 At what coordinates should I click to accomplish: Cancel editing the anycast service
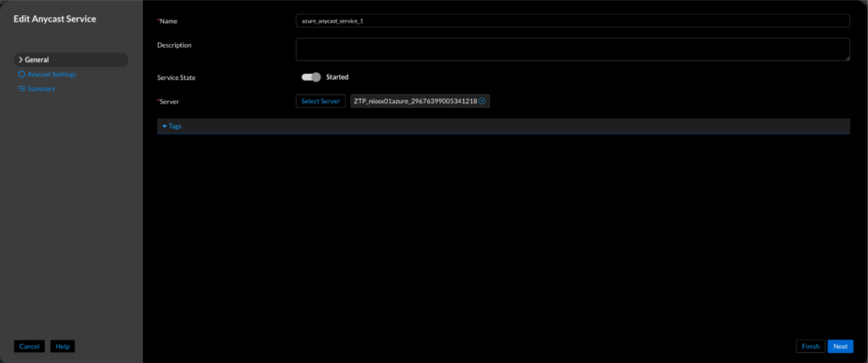pyautogui.click(x=30, y=346)
